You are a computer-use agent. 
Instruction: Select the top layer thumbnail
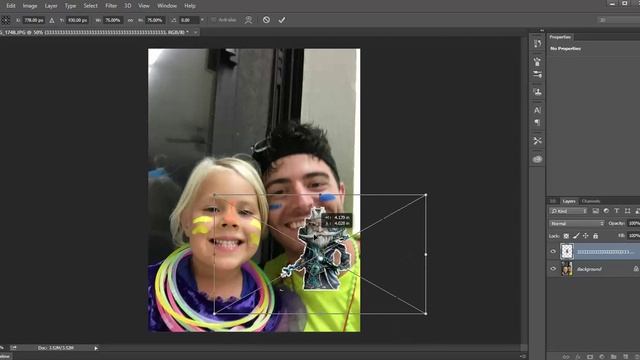(567, 251)
